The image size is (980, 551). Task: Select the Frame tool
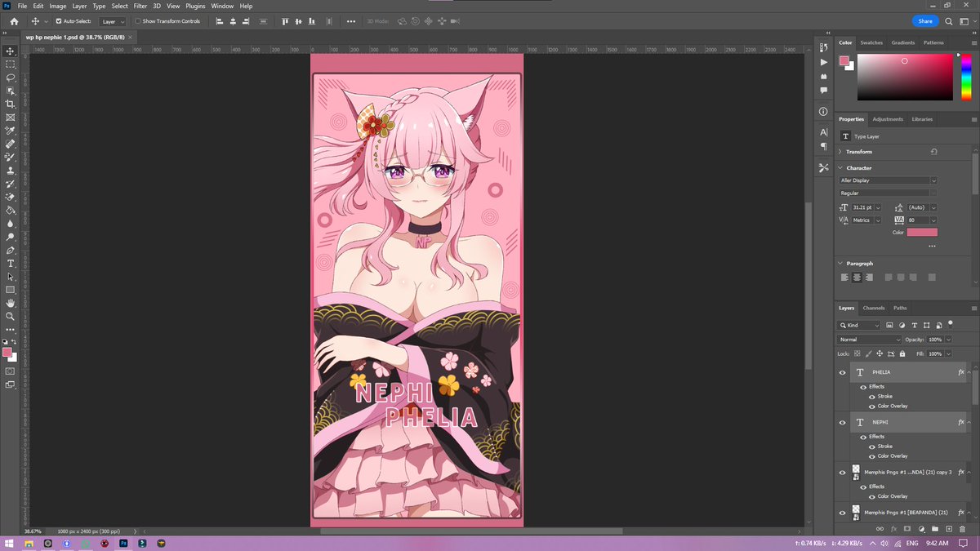coord(10,118)
